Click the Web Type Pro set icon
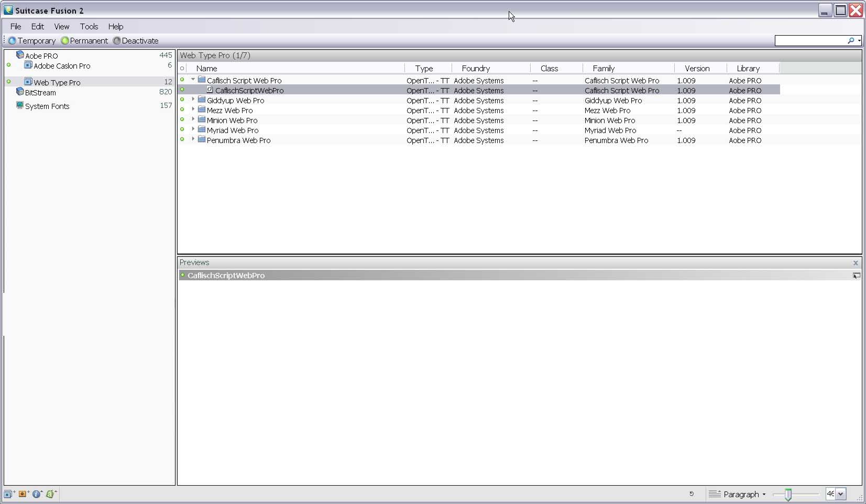Image resolution: width=866 pixels, height=504 pixels. 28,82
